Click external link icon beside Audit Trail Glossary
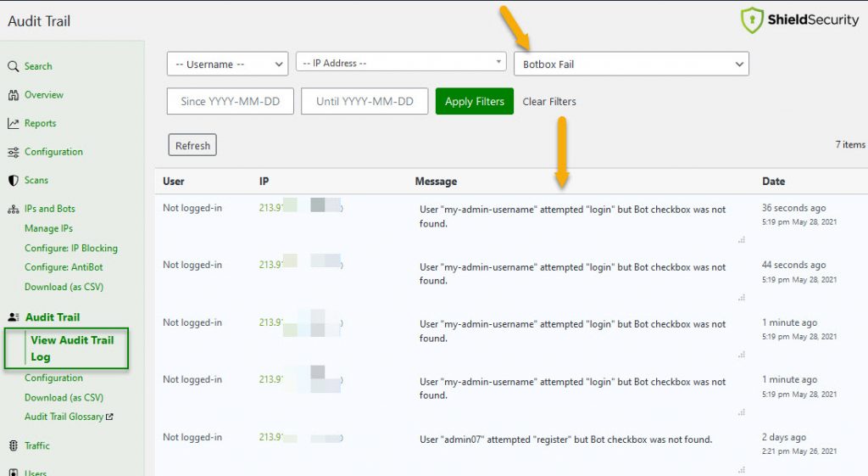This screenshot has width=868, height=476. [109, 417]
